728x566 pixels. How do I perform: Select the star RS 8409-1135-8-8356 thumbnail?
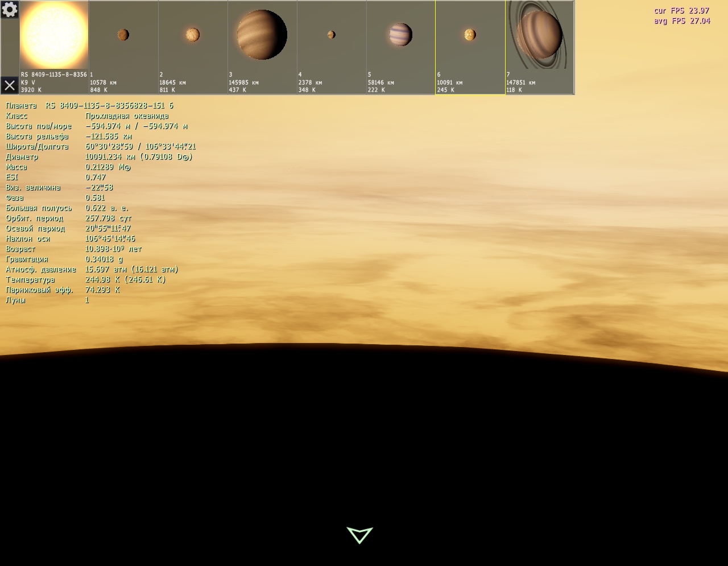[54, 47]
